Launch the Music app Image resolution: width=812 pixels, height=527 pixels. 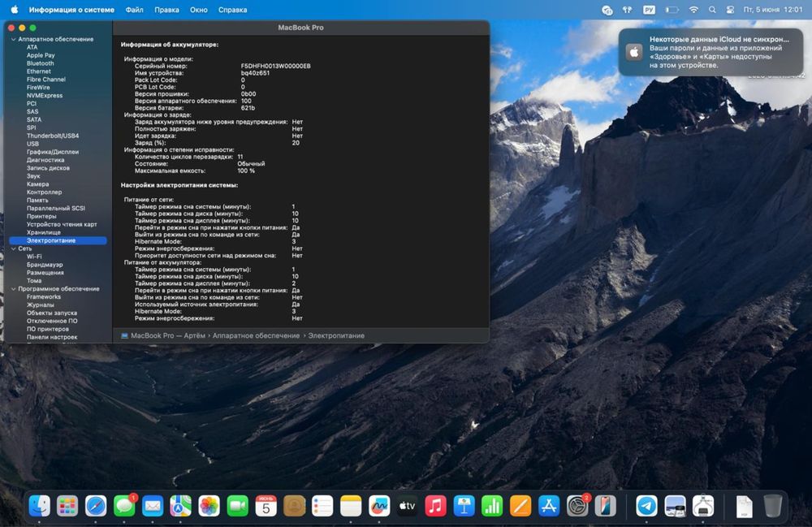click(435, 506)
